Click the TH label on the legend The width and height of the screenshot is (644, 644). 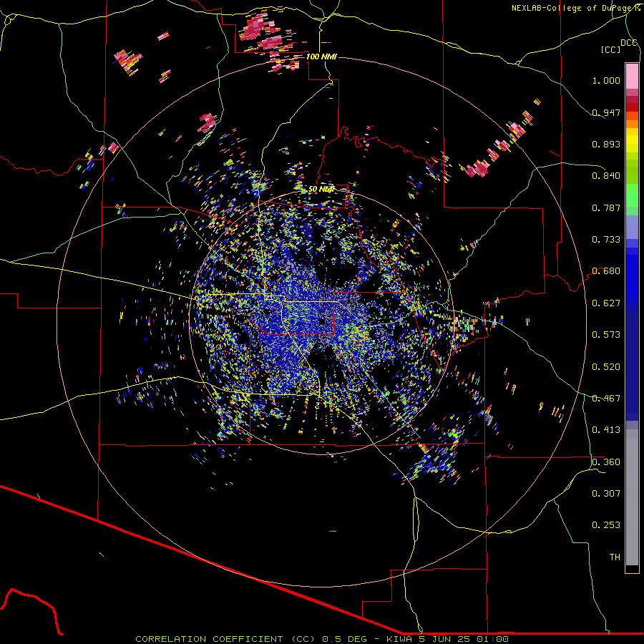[615, 557]
